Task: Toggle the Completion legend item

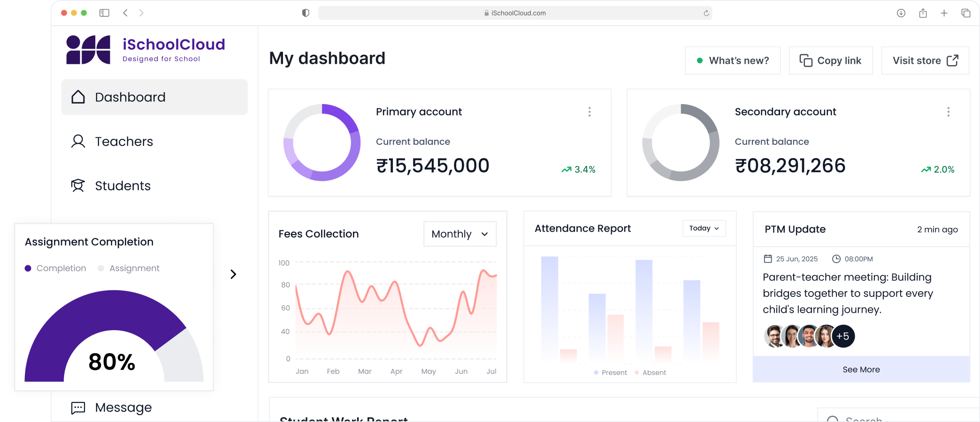Action: tap(55, 268)
